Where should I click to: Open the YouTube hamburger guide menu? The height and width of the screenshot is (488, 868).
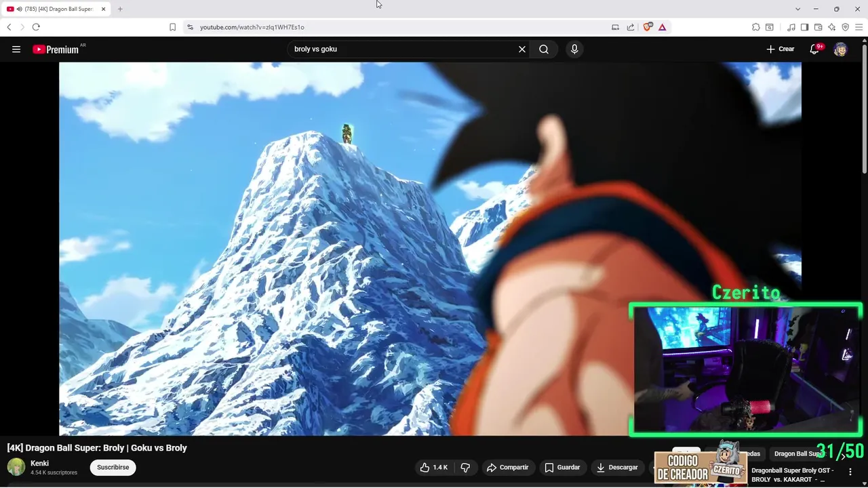coord(16,49)
